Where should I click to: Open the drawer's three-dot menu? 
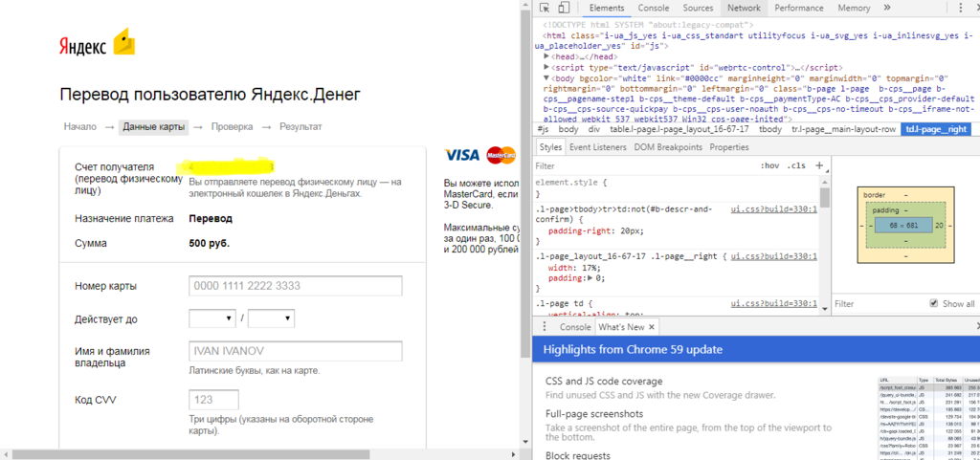546,327
